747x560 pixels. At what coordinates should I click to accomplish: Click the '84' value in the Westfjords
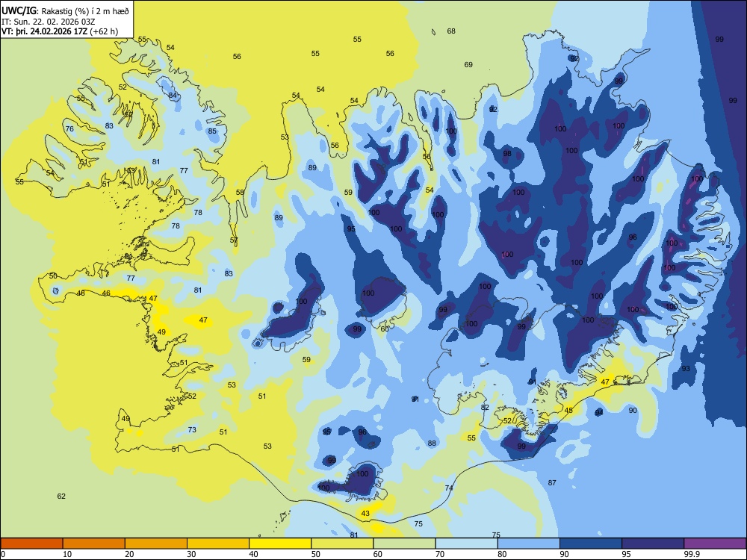173,96
